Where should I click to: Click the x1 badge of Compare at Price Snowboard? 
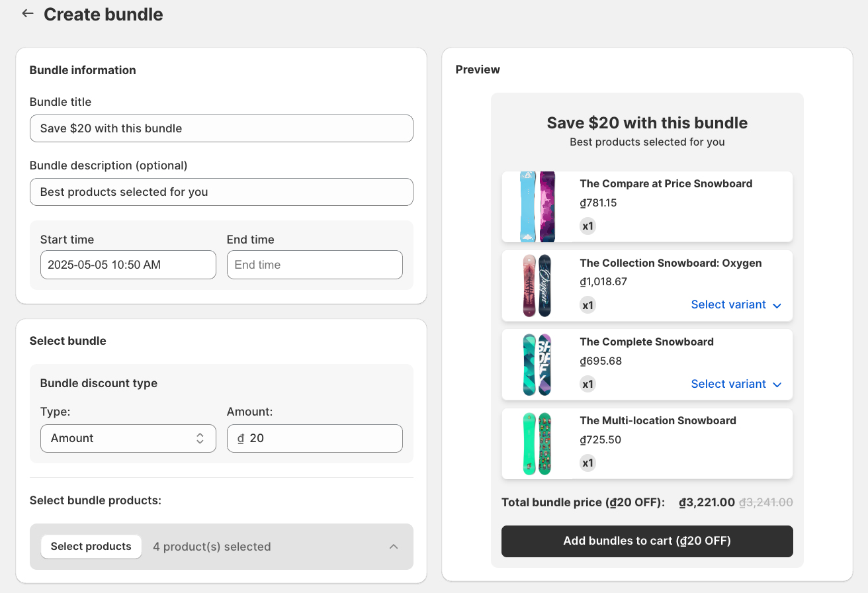coord(587,226)
